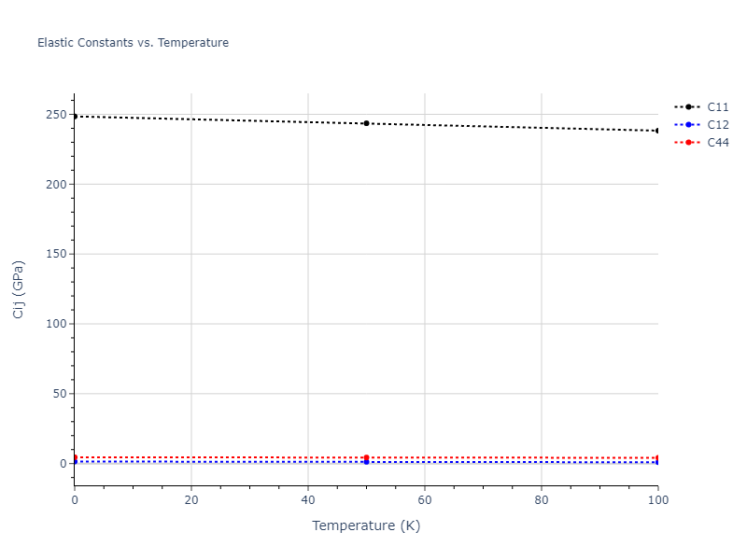The height and width of the screenshot is (560, 747).
Task: Click the x-axis tick label 40
Action: [x=308, y=500]
